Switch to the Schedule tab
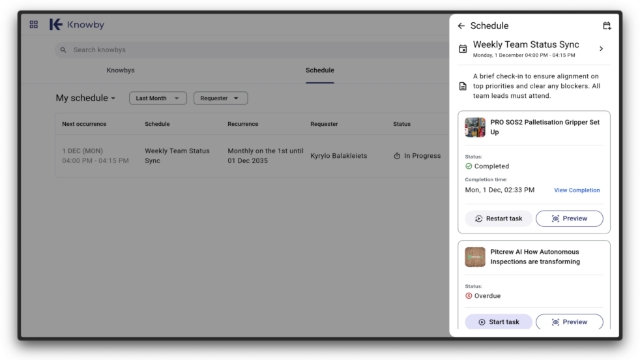 click(320, 70)
